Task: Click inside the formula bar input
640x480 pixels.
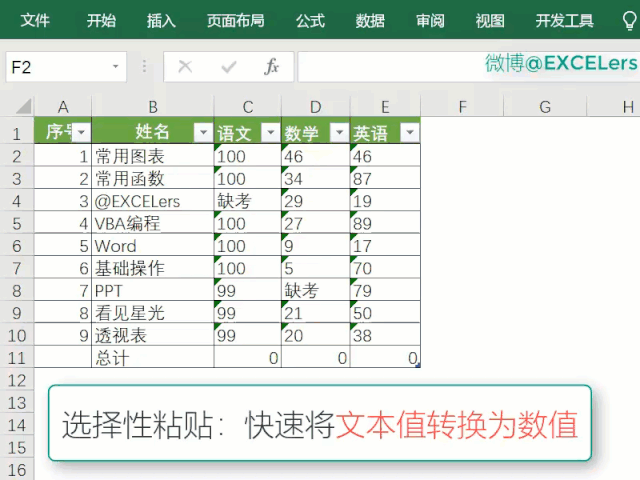Action: point(469,67)
